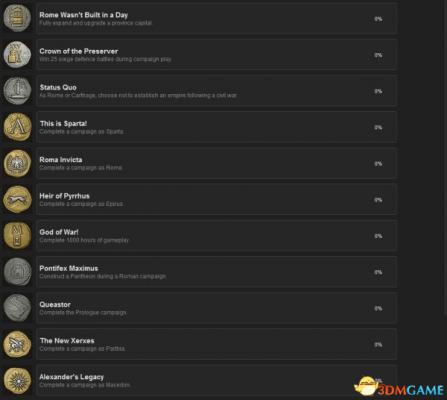Click the Heir of Pyrrhus achievement title
Screen dimensions: 447x400
pos(64,196)
